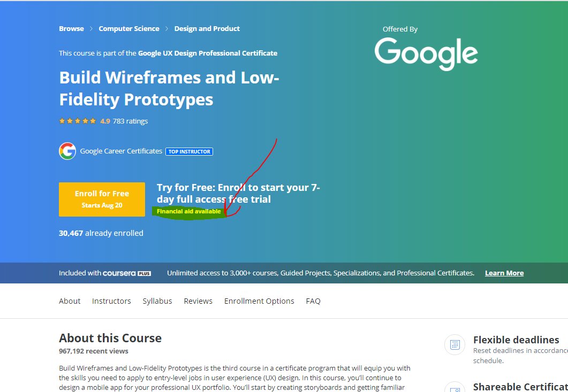
Task: Select the Enrollment Options tab
Action: pyautogui.click(x=259, y=301)
